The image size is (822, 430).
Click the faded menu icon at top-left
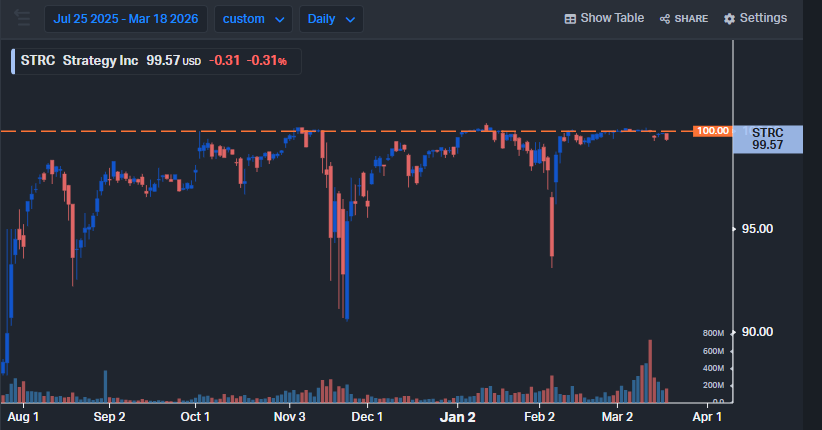(x=22, y=18)
